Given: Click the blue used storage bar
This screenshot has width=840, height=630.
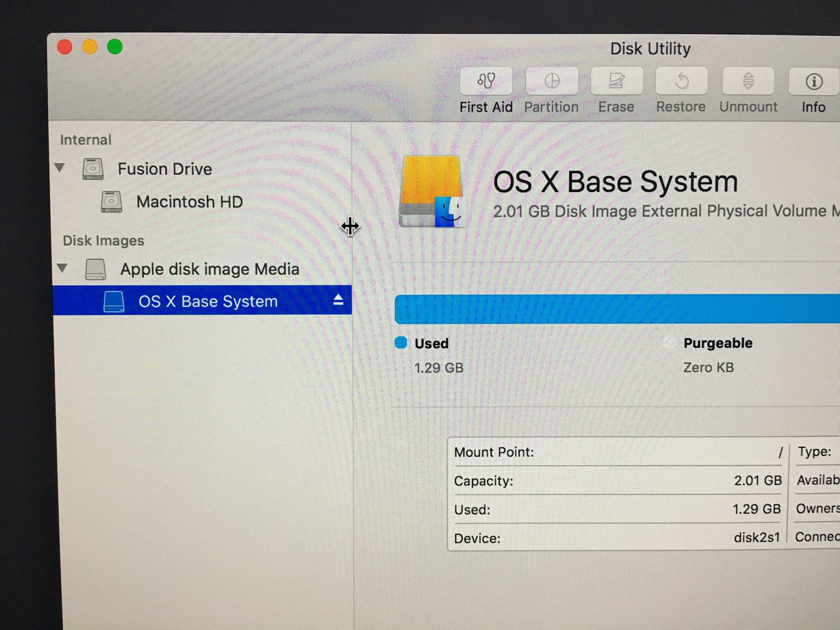Looking at the screenshot, I should pyautogui.click(x=607, y=309).
